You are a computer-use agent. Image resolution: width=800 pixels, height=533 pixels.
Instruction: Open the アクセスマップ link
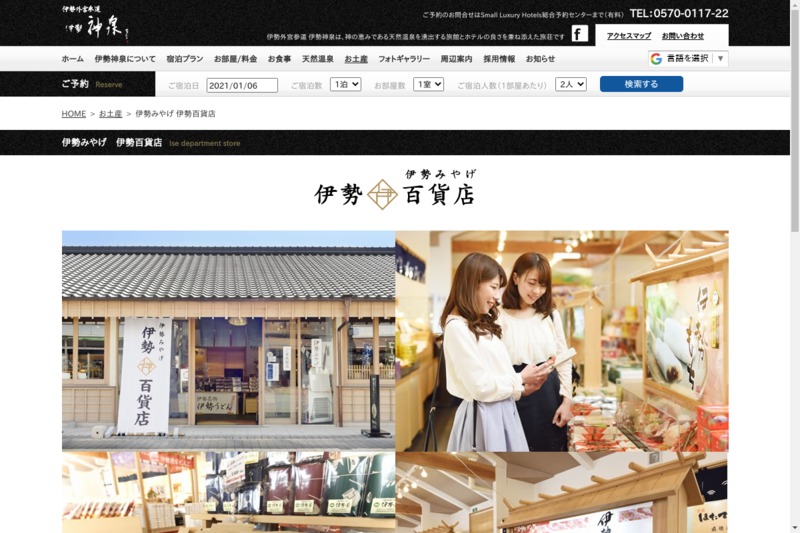click(x=628, y=36)
